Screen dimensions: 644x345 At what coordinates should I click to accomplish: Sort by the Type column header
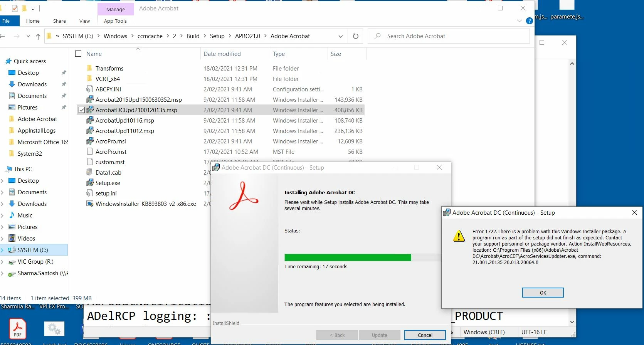279,54
